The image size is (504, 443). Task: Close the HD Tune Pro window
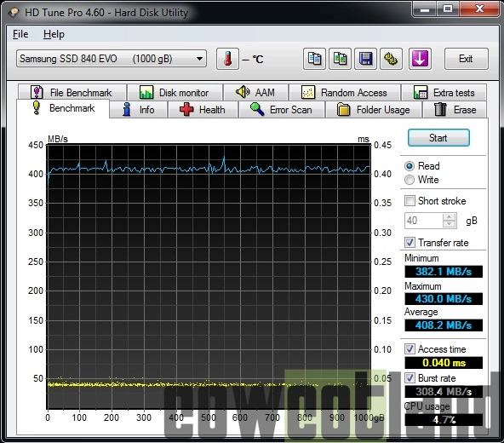pyautogui.click(x=479, y=9)
